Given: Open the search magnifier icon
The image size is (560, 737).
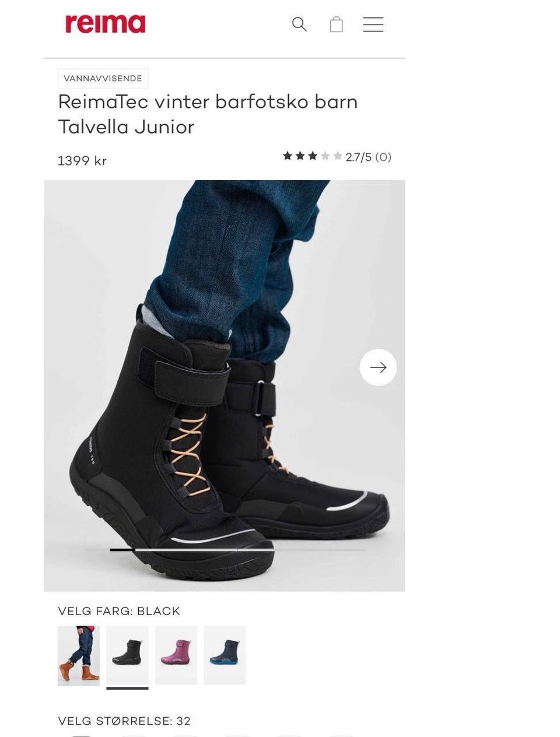Looking at the screenshot, I should pyautogui.click(x=299, y=24).
